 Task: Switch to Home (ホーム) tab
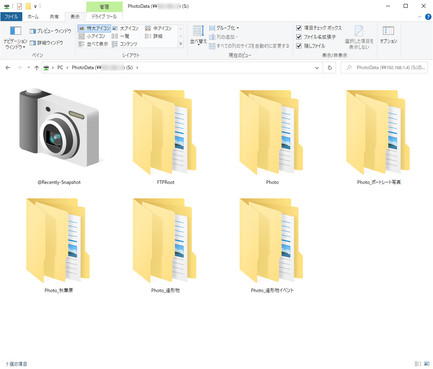(33, 17)
